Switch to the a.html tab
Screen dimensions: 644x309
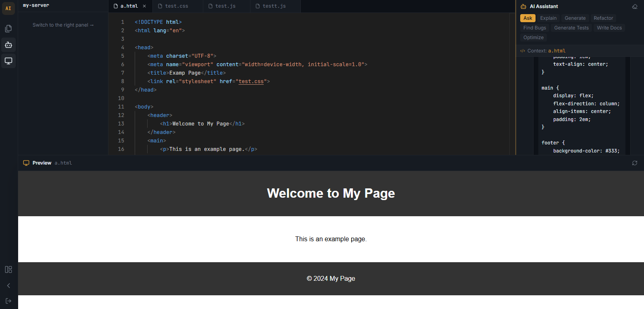130,6
